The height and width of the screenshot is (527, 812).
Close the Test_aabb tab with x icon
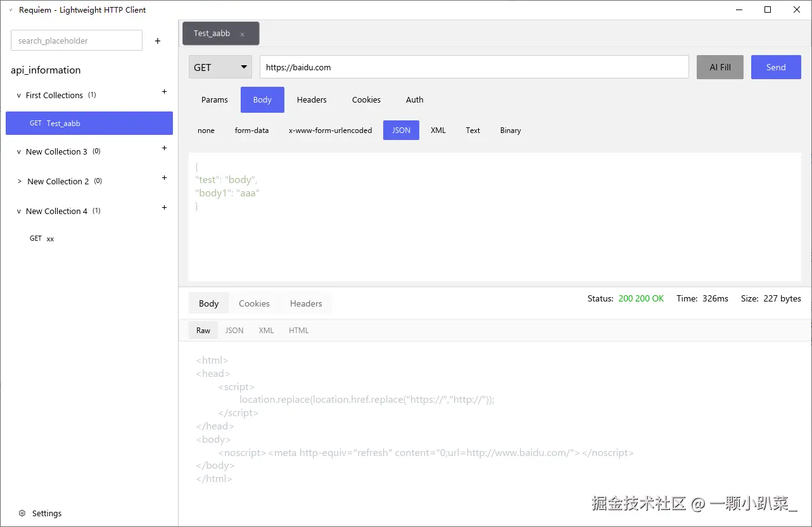click(x=243, y=34)
